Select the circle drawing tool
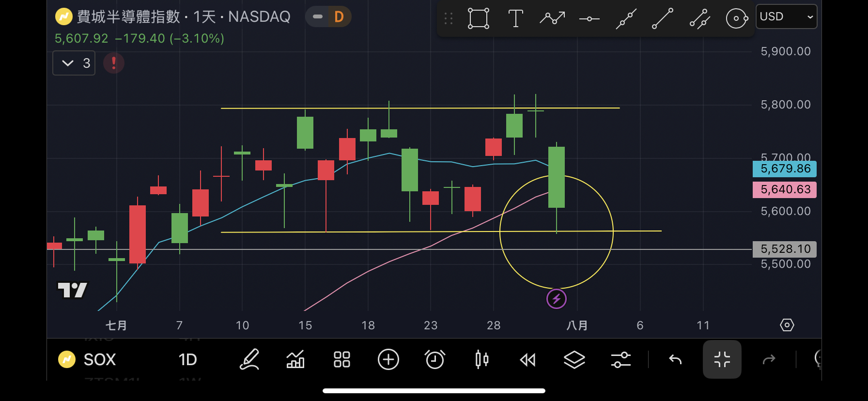868x401 pixels. [x=736, y=19]
